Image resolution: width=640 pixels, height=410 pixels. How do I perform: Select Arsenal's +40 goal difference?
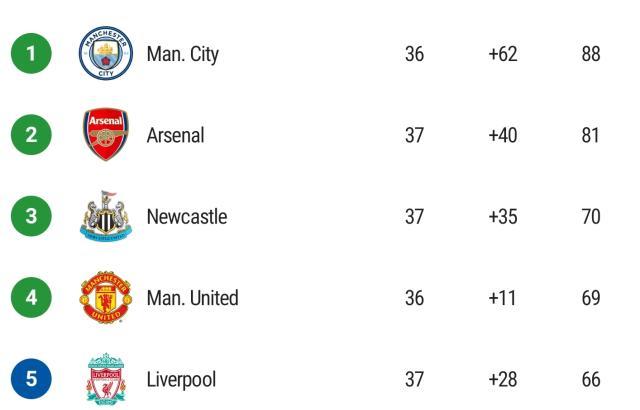[503, 135]
